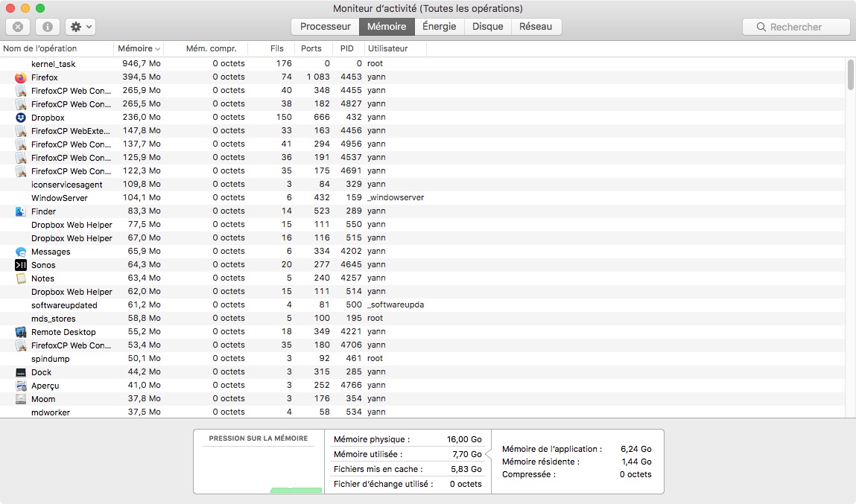Open the process info inspector button
This screenshot has height=504, width=856.
tap(48, 27)
